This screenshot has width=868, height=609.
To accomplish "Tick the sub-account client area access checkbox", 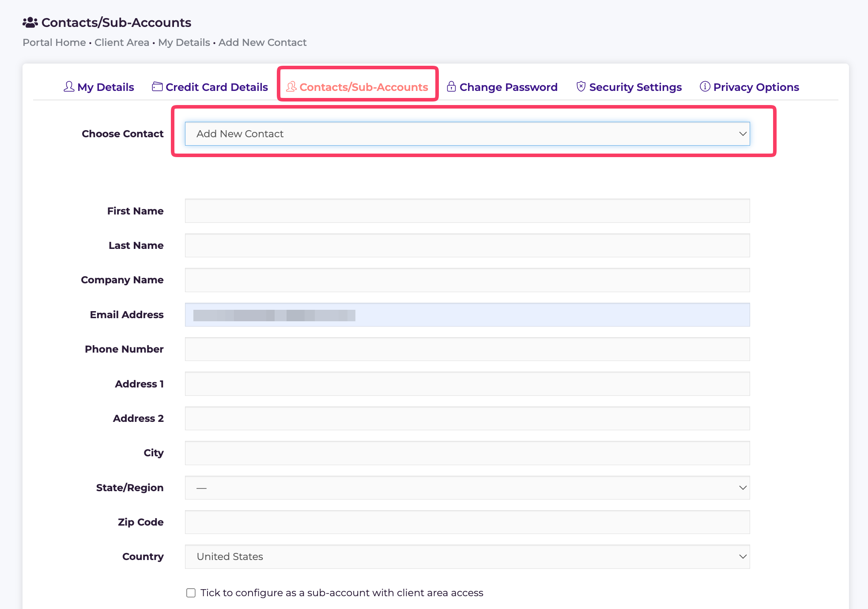I will [x=191, y=593].
